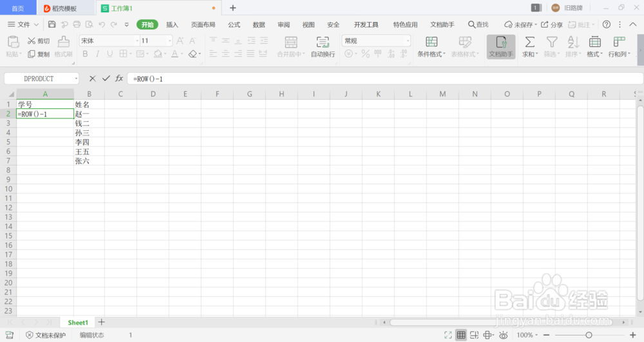Switch to normal grid view icon in status bar
This screenshot has height=342, width=644.
(461, 335)
